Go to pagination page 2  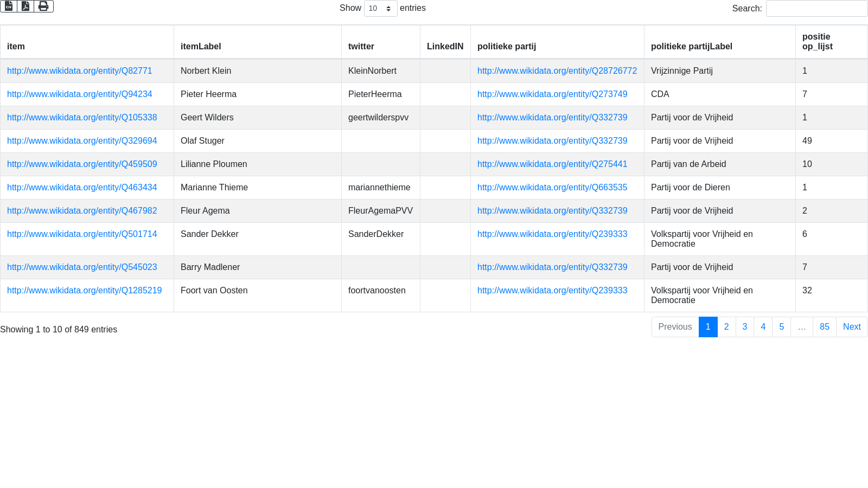tap(726, 327)
